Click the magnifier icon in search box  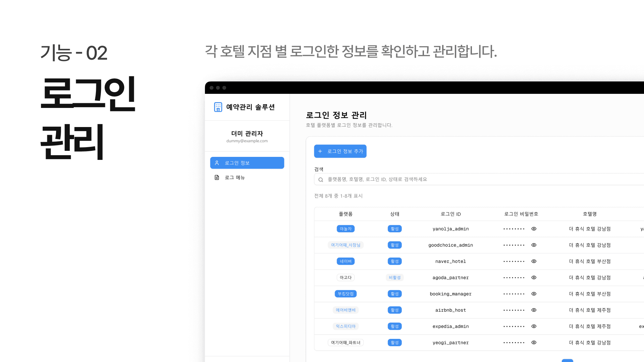(x=321, y=180)
